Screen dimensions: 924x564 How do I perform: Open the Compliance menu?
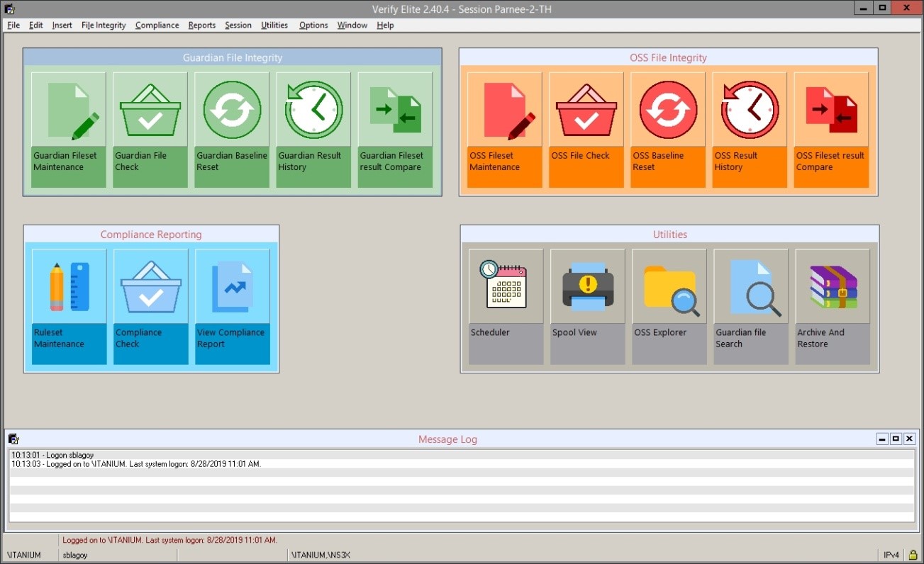[157, 25]
